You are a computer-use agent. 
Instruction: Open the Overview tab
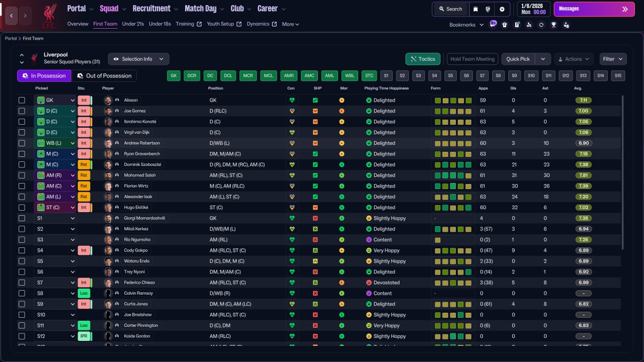pos(77,24)
